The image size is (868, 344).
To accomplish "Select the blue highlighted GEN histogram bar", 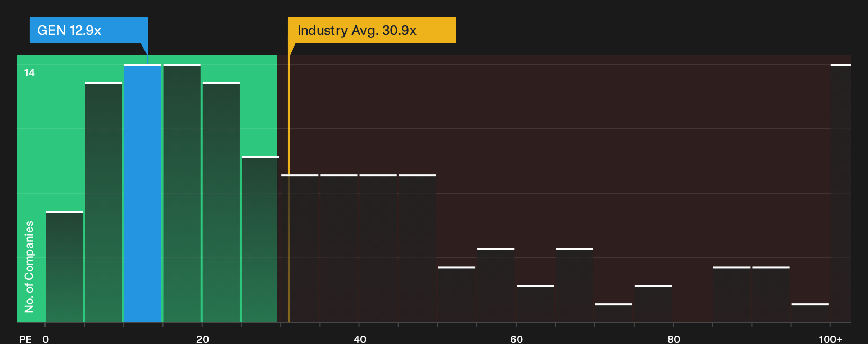I will point(142,193).
